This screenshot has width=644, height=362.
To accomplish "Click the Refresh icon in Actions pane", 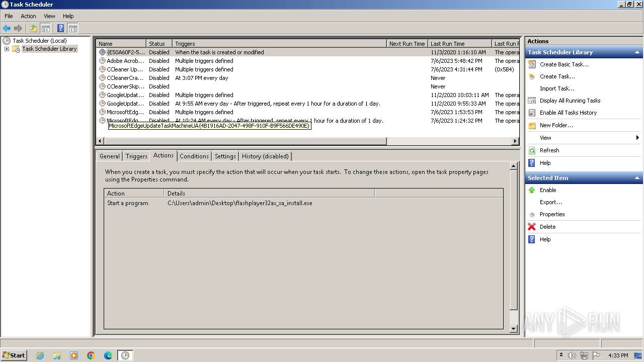I will point(532,150).
